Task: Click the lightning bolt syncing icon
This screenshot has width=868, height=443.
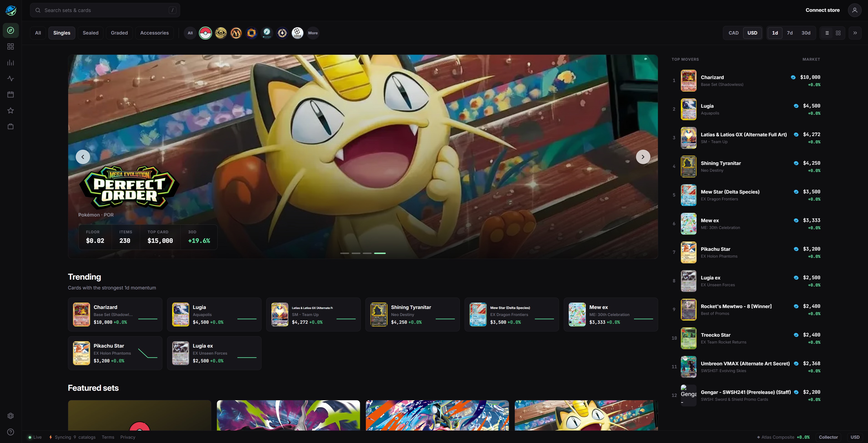Action: [x=50, y=437]
